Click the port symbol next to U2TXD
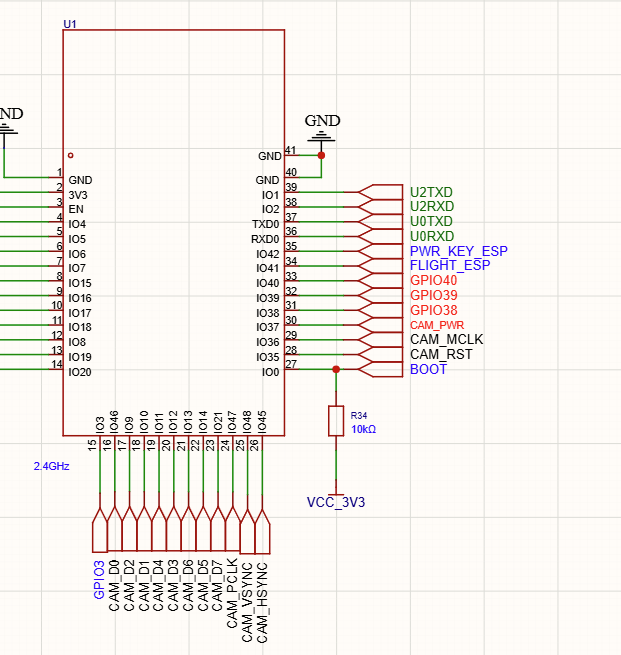The width and height of the screenshot is (621, 655). click(381, 192)
